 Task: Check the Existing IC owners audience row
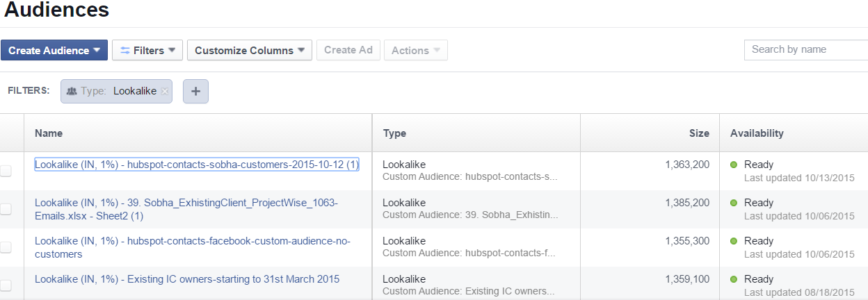(6, 285)
